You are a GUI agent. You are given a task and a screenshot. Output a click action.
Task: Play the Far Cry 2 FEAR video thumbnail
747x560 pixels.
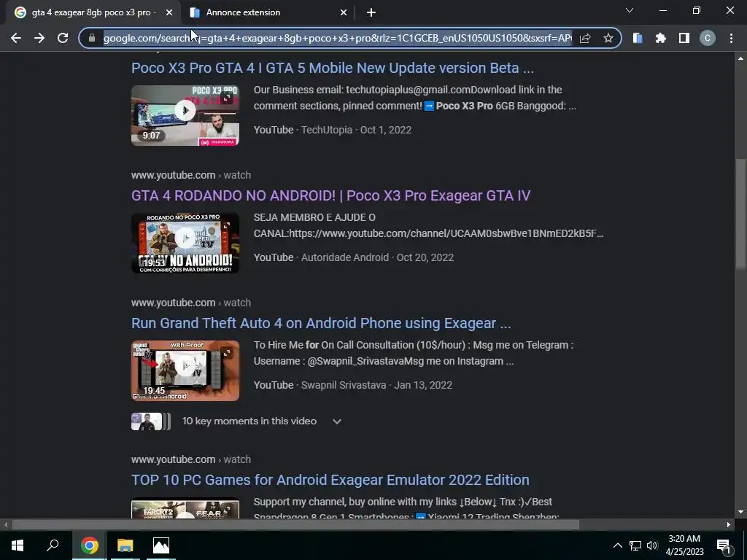(185, 508)
